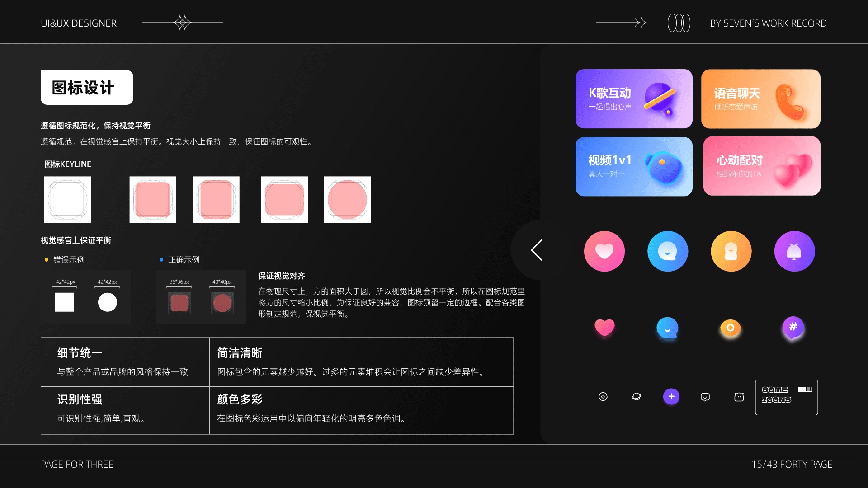Click the blue chat bubble circle icon

point(667,251)
